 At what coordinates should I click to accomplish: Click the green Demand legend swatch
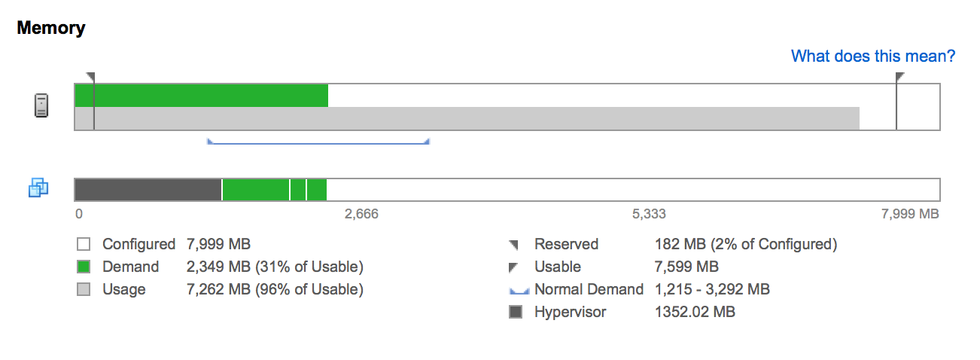point(84,267)
